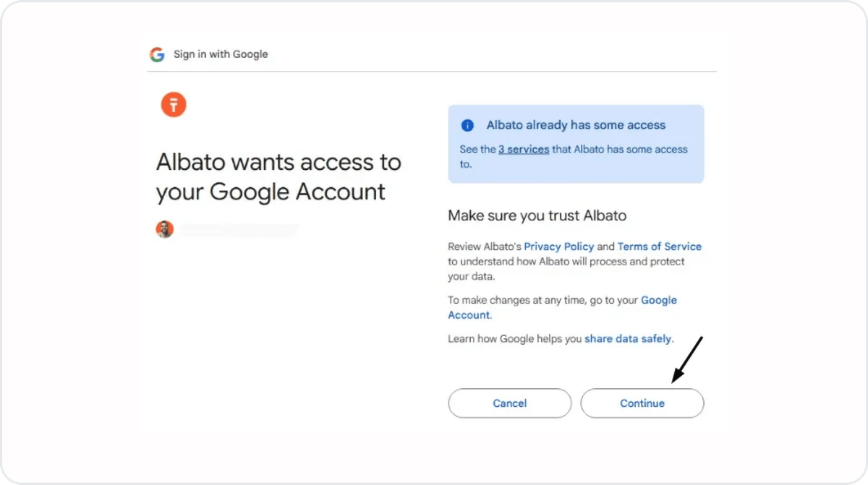Click the Sign in with Google header text
The image size is (868, 485).
221,54
